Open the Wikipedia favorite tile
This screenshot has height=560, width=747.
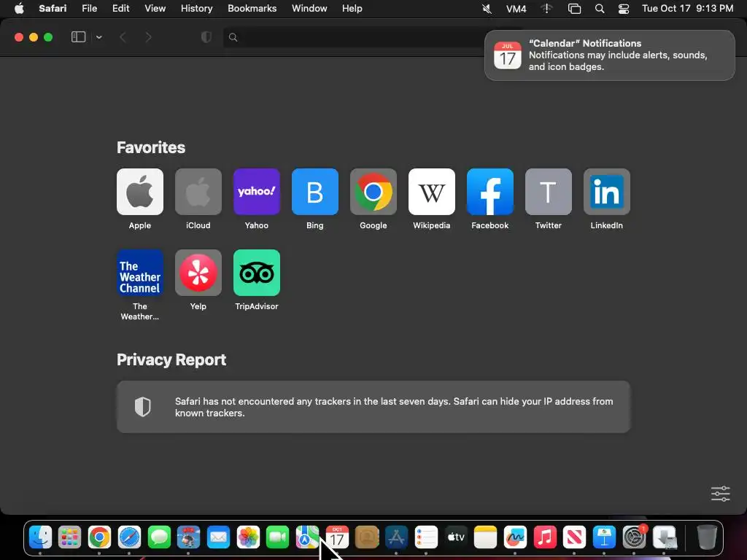pyautogui.click(x=432, y=192)
